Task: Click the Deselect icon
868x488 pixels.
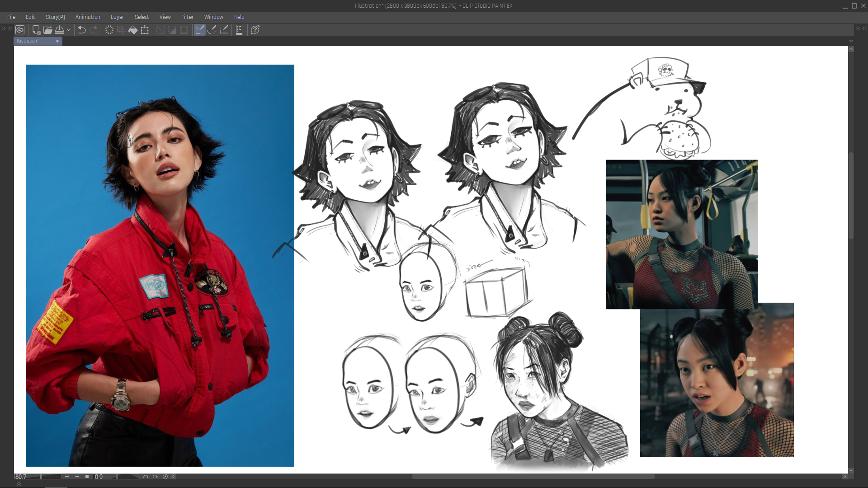Action: [x=160, y=30]
